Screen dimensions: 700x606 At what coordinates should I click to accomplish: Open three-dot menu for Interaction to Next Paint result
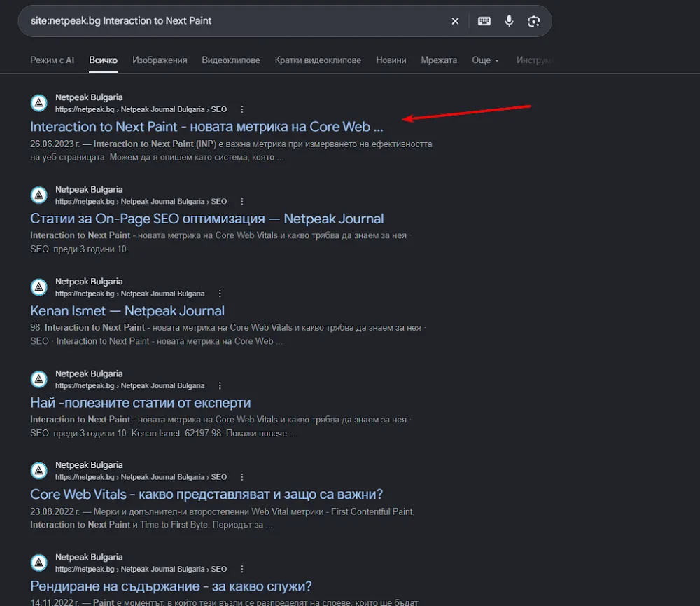(242, 109)
